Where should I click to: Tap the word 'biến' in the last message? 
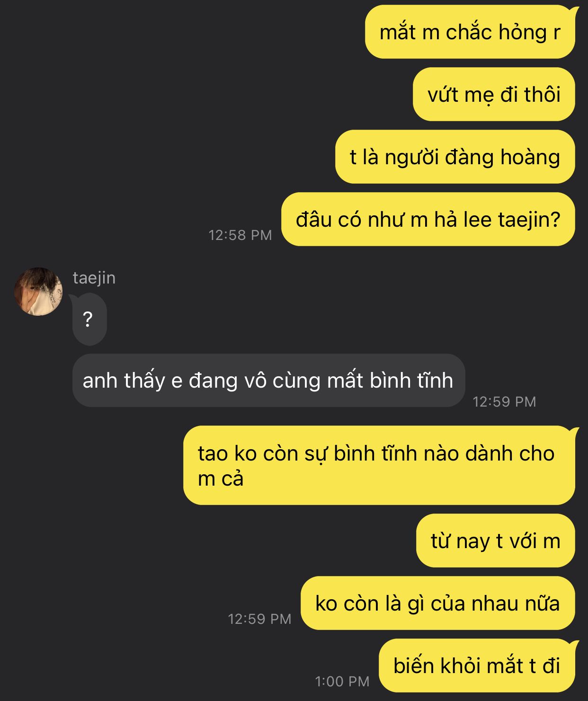[x=414, y=666]
